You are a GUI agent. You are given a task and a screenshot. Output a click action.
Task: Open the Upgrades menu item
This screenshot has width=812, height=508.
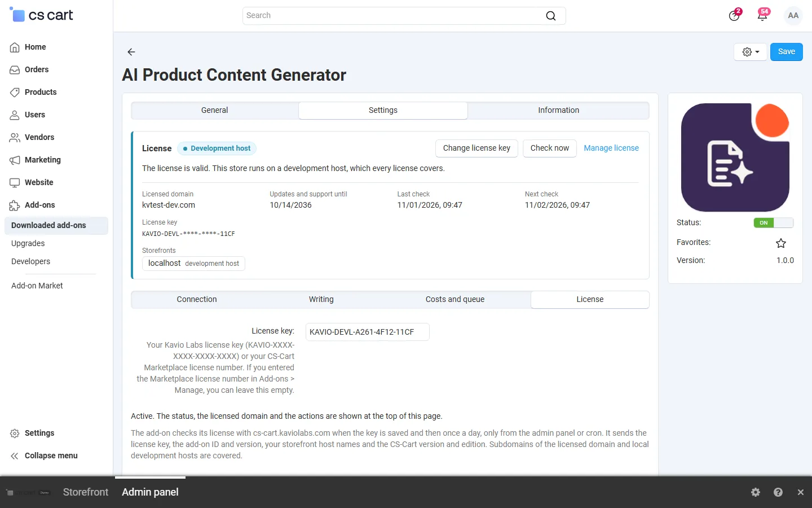point(28,244)
